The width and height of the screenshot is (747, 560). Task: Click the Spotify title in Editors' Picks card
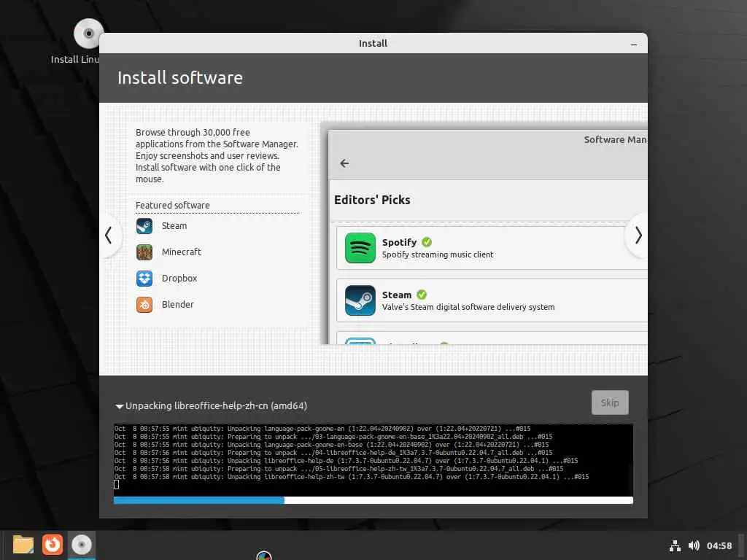(x=399, y=242)
